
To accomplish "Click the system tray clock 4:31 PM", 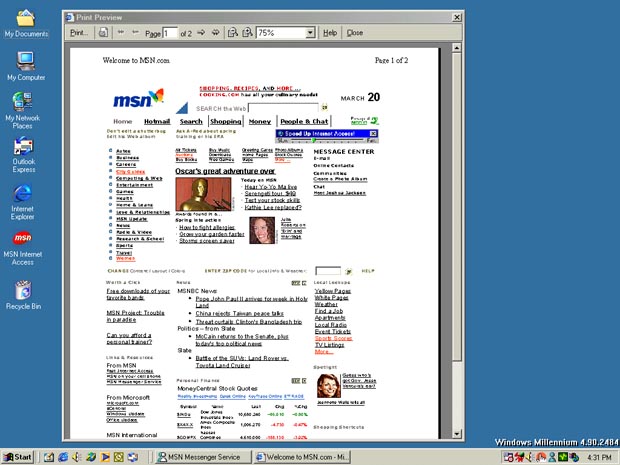I will coord(599,457).
